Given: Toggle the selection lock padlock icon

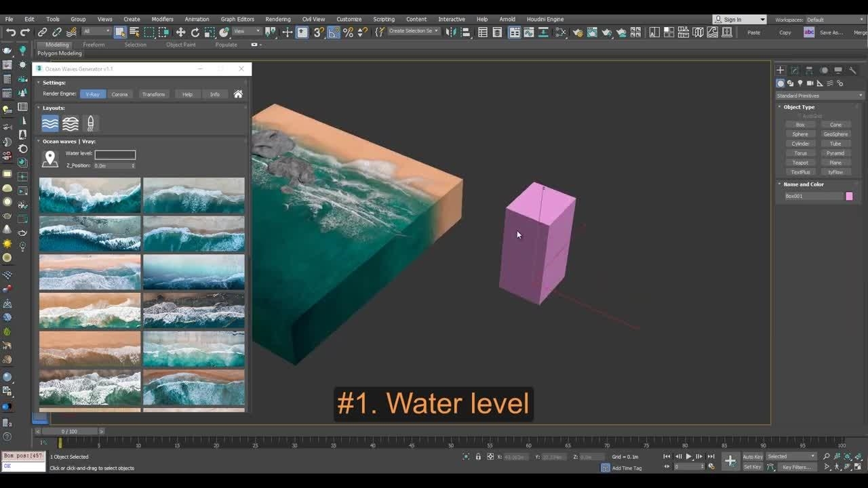Looking at the screenshot, I should pyautogui.click(x=478, y=457).
